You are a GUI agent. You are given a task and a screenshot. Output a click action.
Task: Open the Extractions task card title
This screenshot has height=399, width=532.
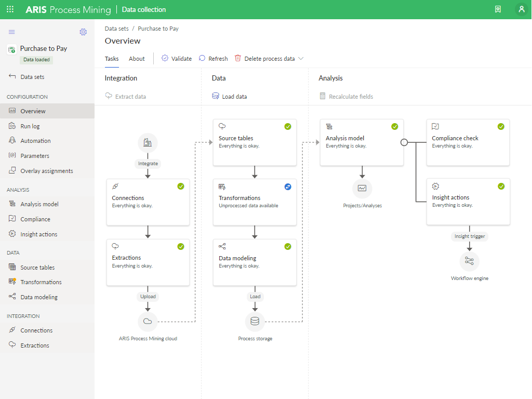tap(126, 258)
